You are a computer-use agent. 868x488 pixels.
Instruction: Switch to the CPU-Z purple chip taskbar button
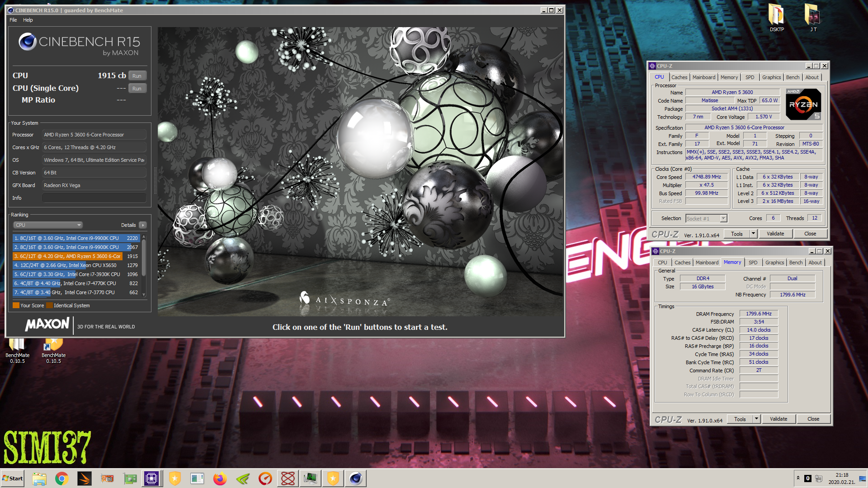click(x=151, y=479)
